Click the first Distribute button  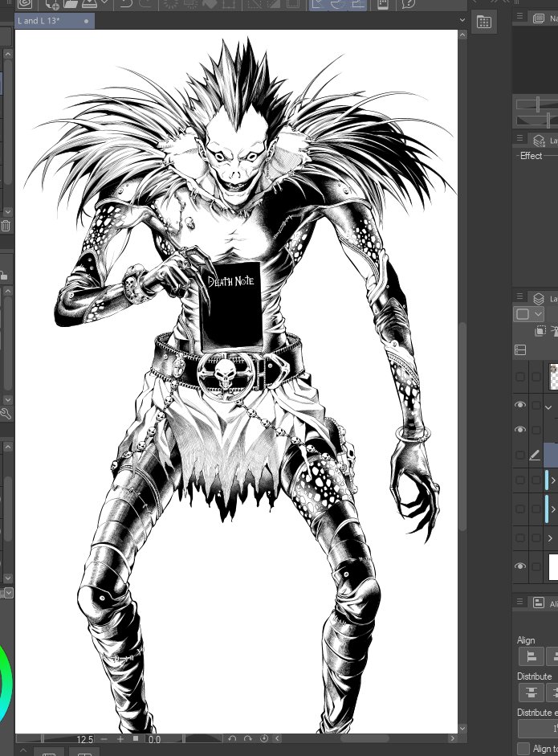coord(531,693)
